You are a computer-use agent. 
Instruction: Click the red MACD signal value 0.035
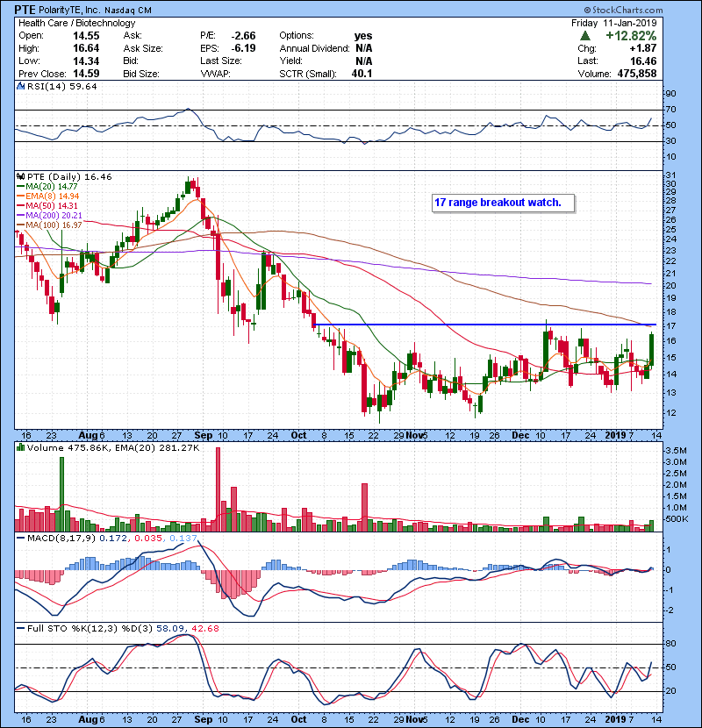(x=148, y=539)
